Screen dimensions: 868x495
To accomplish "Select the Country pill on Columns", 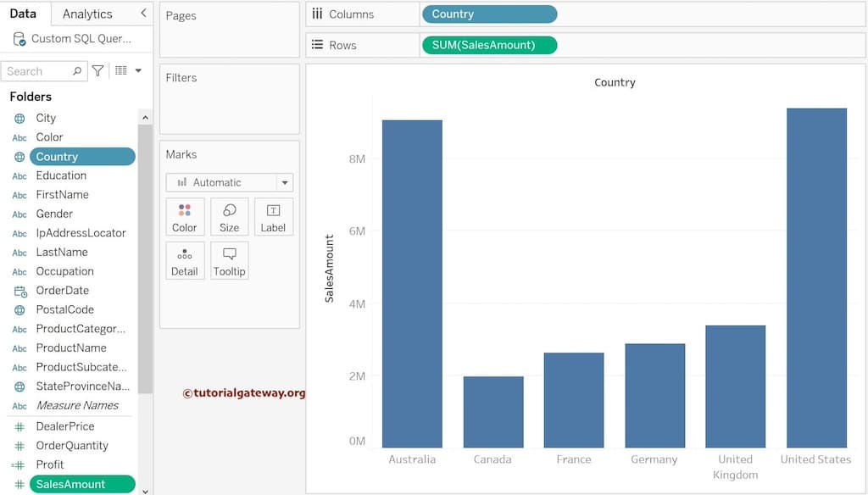I will (489, 14).
